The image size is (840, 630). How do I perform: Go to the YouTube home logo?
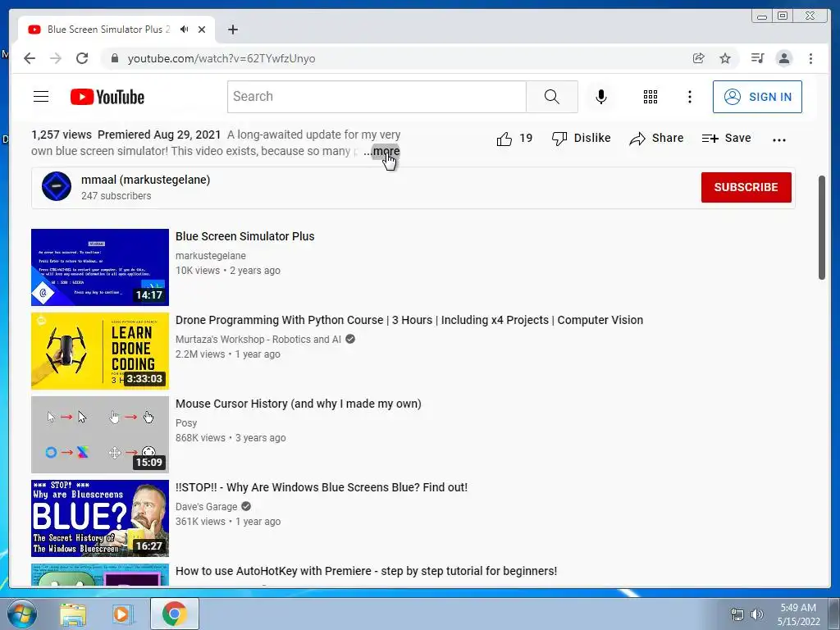[x=107, y=97]
